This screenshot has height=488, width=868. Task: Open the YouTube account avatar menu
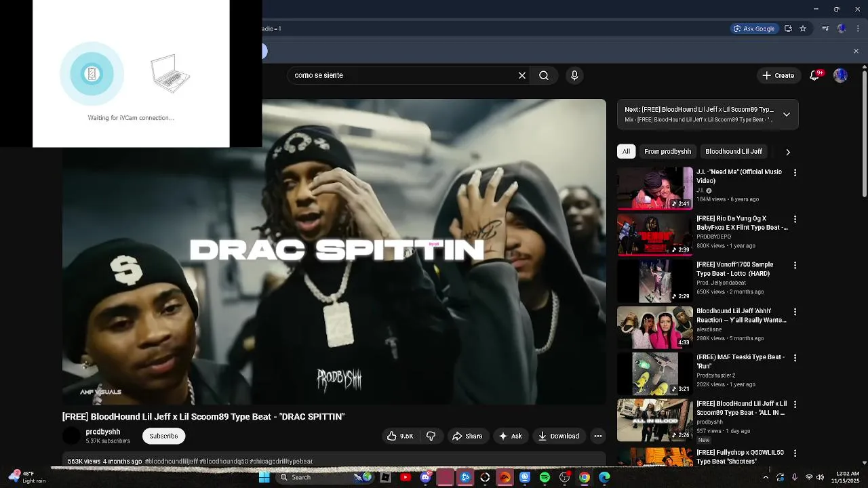pos(841,75)
